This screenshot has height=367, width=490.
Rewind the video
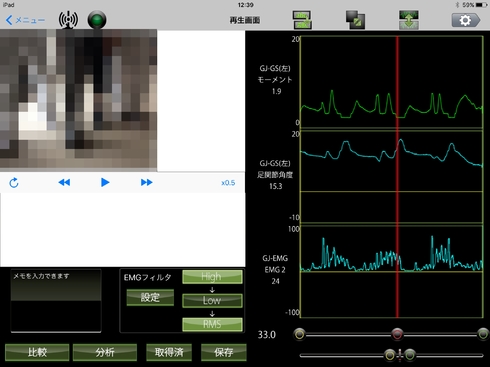coord(64,182)
